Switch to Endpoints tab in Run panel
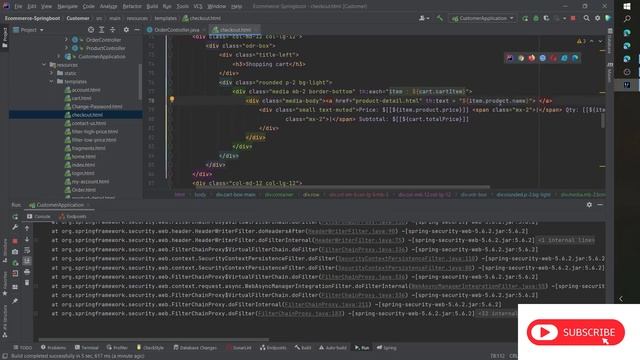 [72, 217]
